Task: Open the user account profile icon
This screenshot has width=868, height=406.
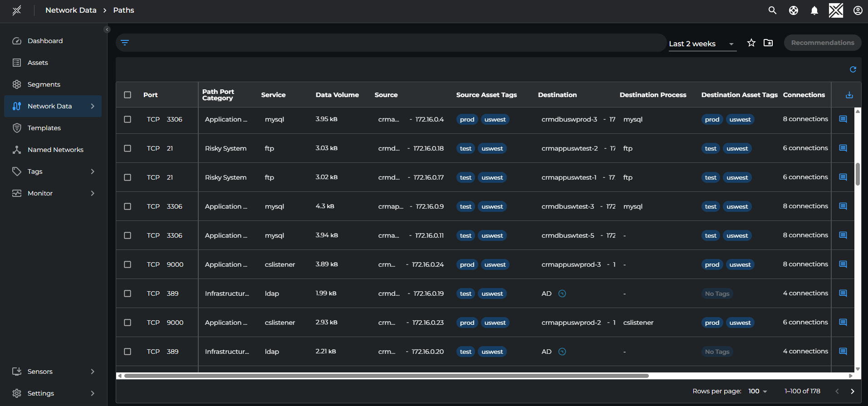Action: [x=858, y=10]
